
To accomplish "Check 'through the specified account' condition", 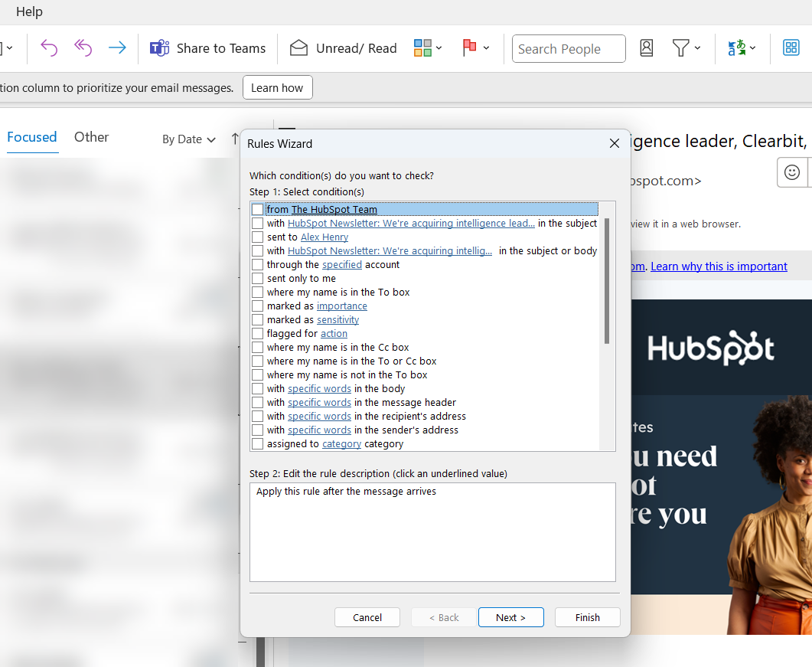I will tap(257, 265).
